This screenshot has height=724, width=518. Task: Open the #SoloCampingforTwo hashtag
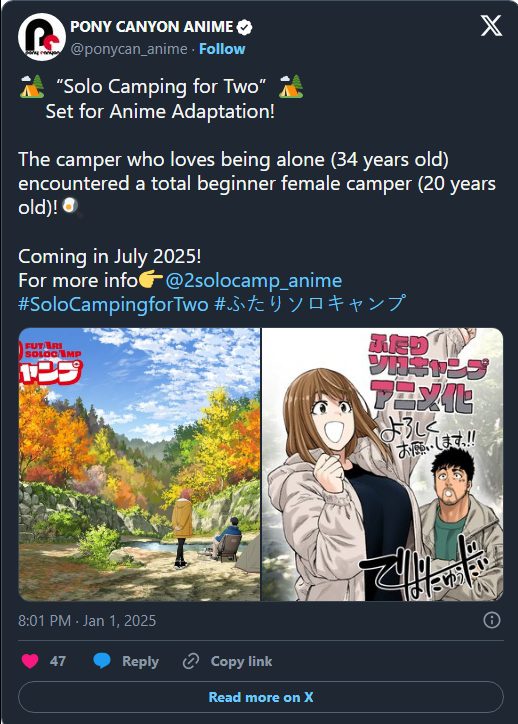(113, 304)
